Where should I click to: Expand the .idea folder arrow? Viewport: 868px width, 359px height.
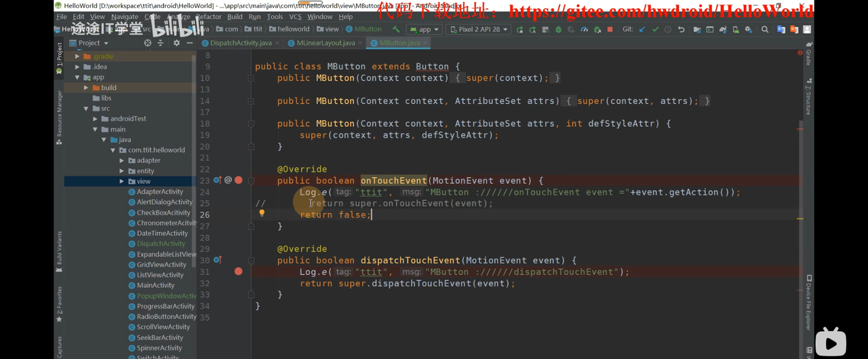(77, 67)
